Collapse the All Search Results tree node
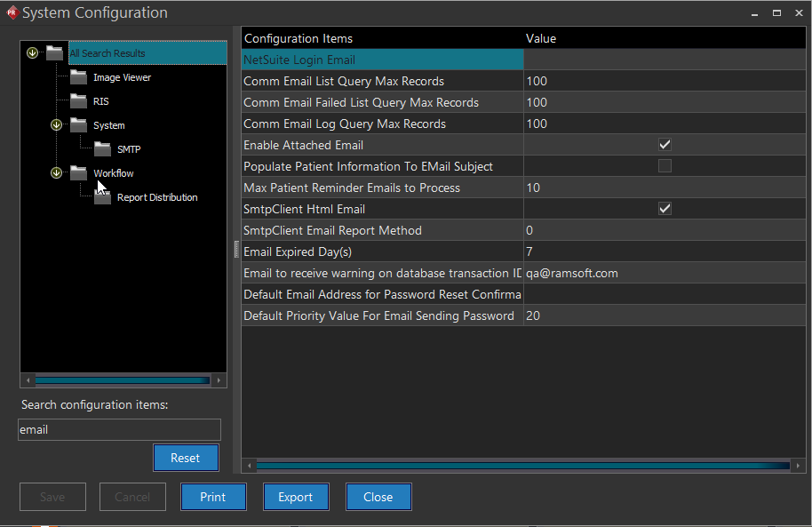The image size is (812, 527). [33, 53]
